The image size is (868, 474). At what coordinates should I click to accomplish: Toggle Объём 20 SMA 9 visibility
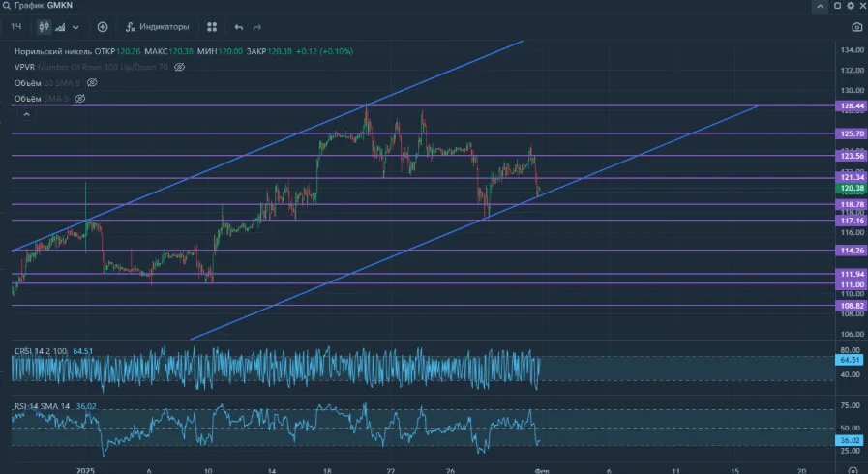[x=92, y=82]
